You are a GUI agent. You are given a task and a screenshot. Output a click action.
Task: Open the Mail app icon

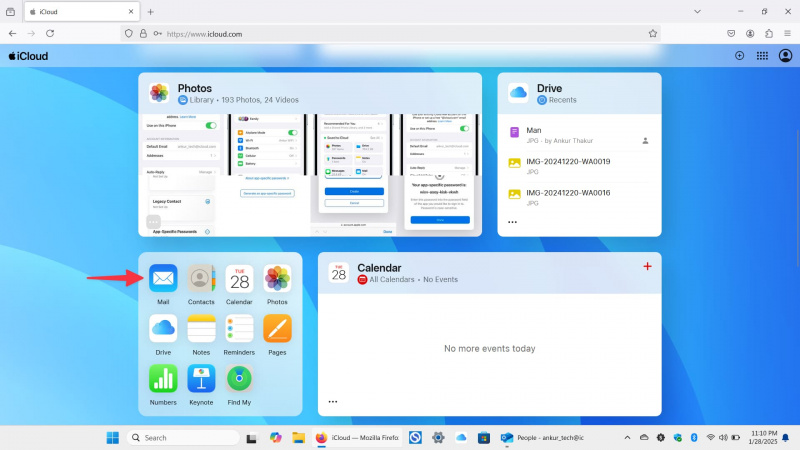click(x=163, y=279)
